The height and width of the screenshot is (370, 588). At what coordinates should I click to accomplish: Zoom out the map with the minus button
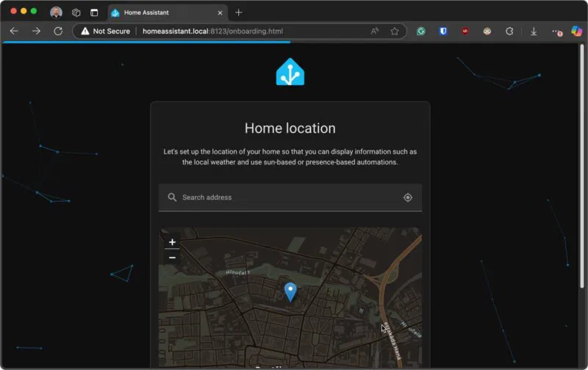(x=172, y=258)
